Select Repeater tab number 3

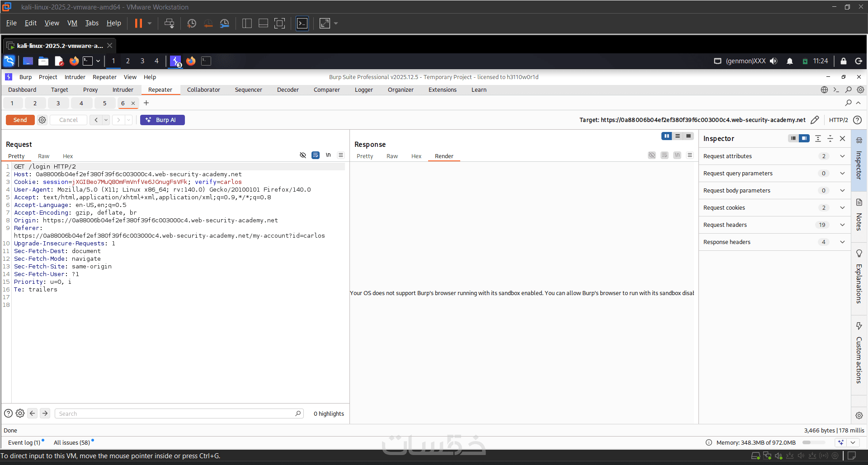click(x=58, y=103)
